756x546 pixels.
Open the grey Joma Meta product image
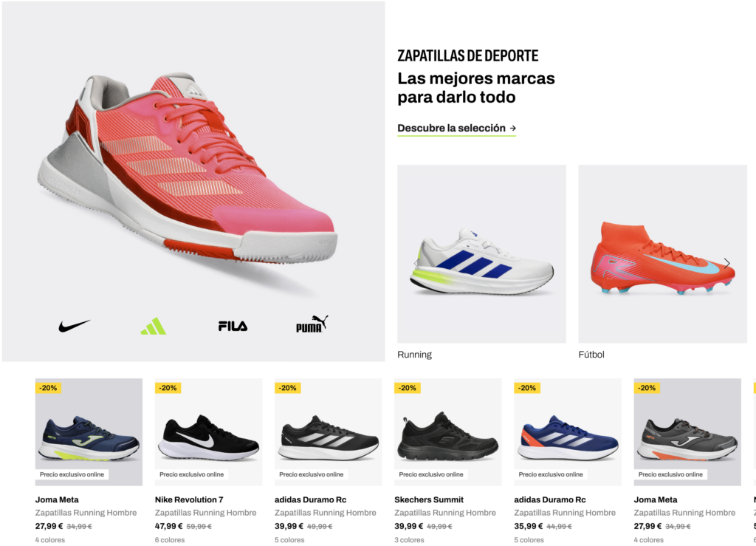pyautogui.click(x=687, y=432)
